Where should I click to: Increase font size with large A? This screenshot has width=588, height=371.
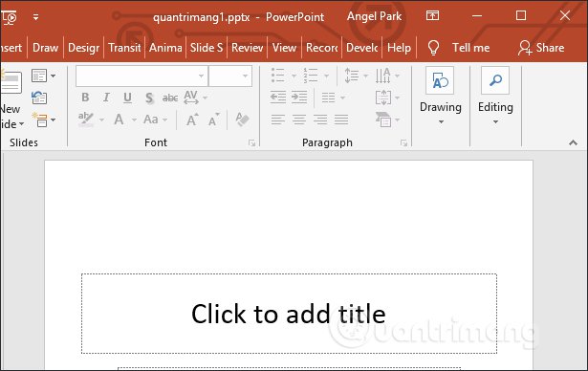tap(192, 120)
